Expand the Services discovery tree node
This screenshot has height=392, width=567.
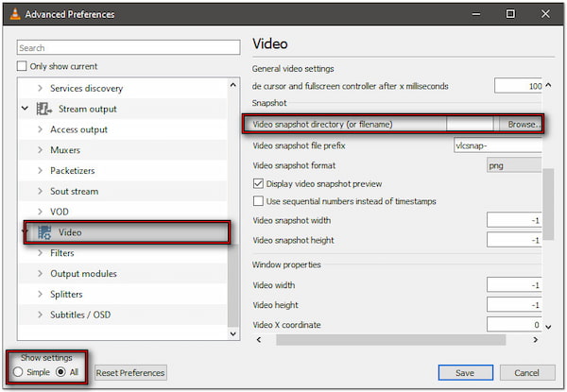[40, 89]
